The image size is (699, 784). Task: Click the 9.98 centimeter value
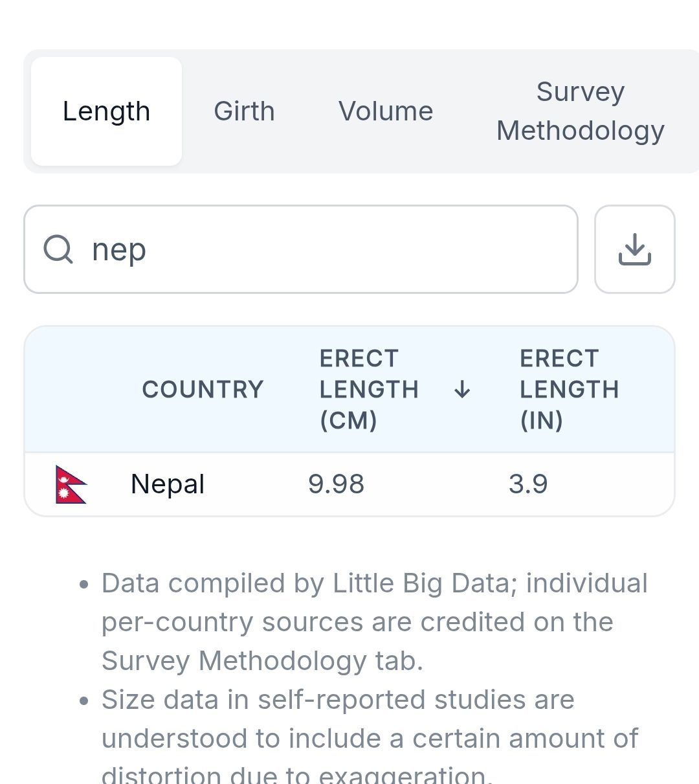click(336, 484)
